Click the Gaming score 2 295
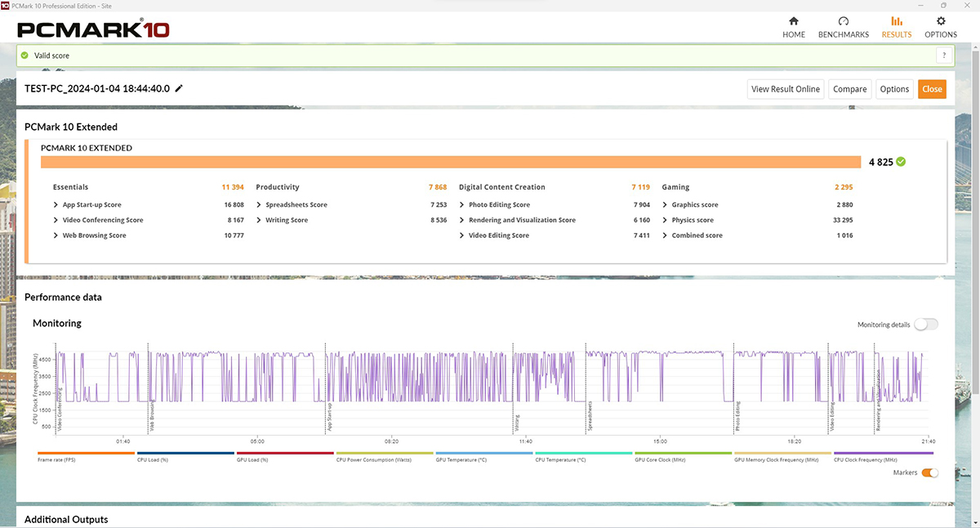 pos(844,187)
